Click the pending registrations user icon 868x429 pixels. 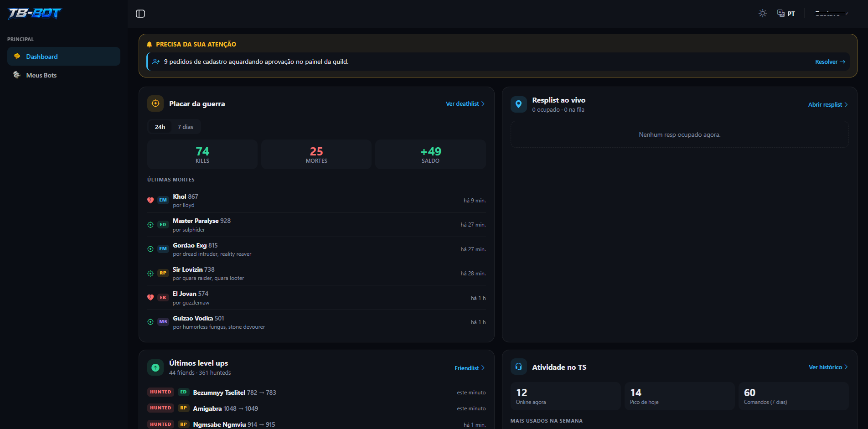tap(156, 62)
